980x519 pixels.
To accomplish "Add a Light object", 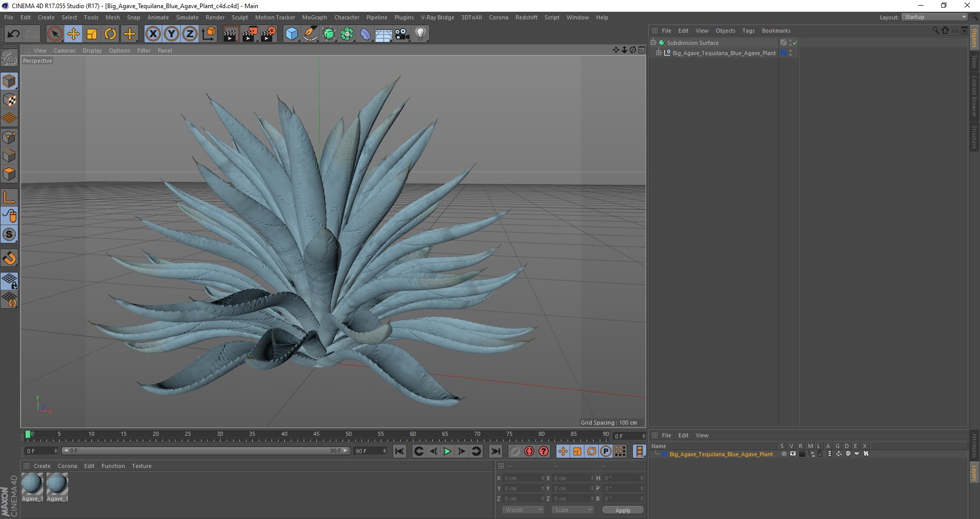I will click(x=421, y=34).
